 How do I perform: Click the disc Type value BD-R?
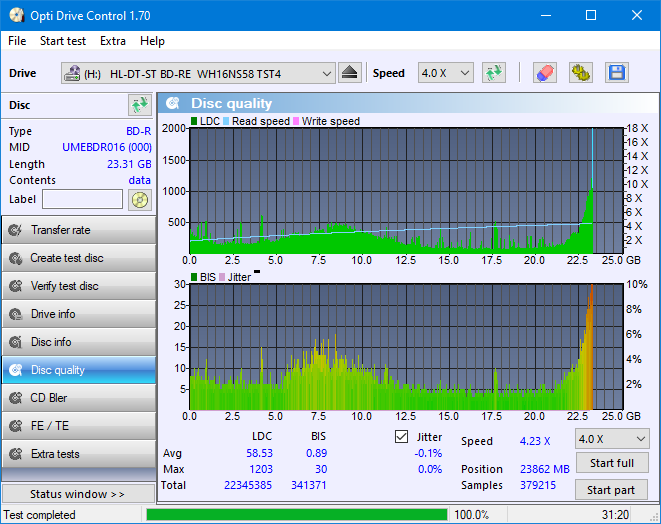coord(139,131)
